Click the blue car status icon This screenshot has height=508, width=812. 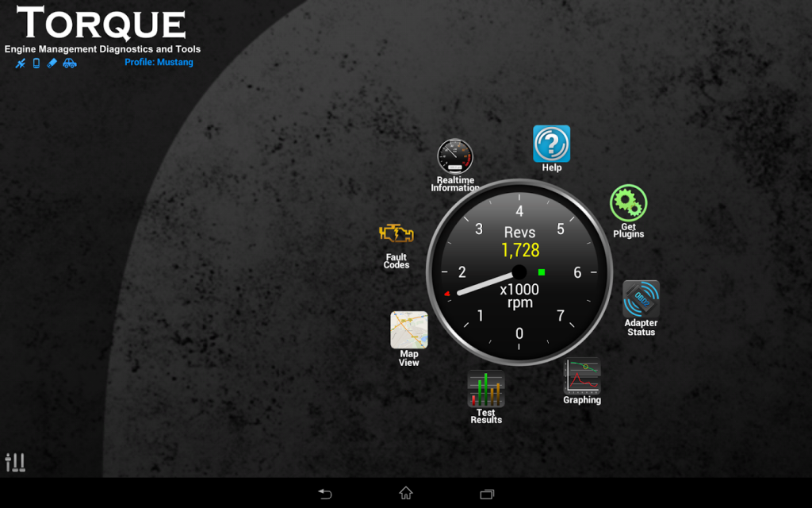(70, 63)
